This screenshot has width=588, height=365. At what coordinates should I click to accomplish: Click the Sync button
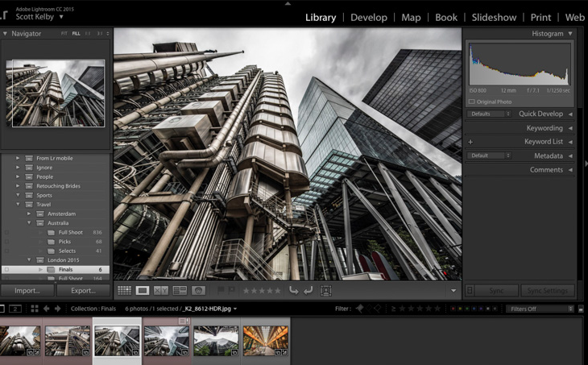point(496,290)
